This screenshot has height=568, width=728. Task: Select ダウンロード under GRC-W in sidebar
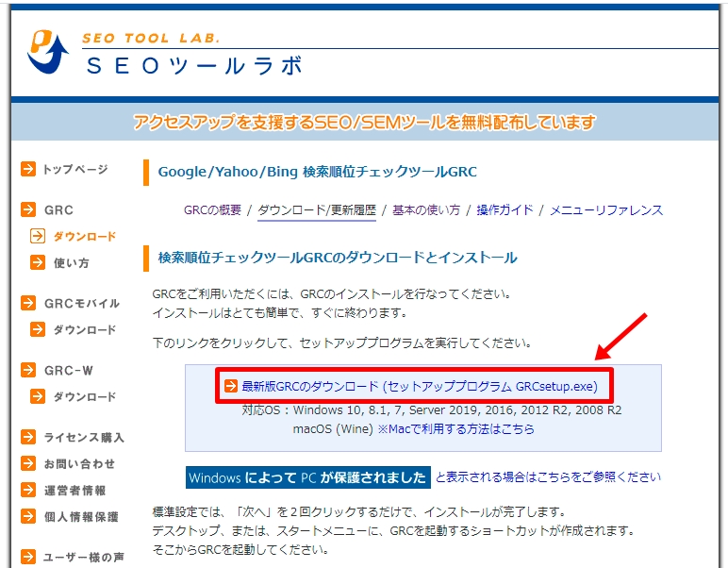click(85, 396)
